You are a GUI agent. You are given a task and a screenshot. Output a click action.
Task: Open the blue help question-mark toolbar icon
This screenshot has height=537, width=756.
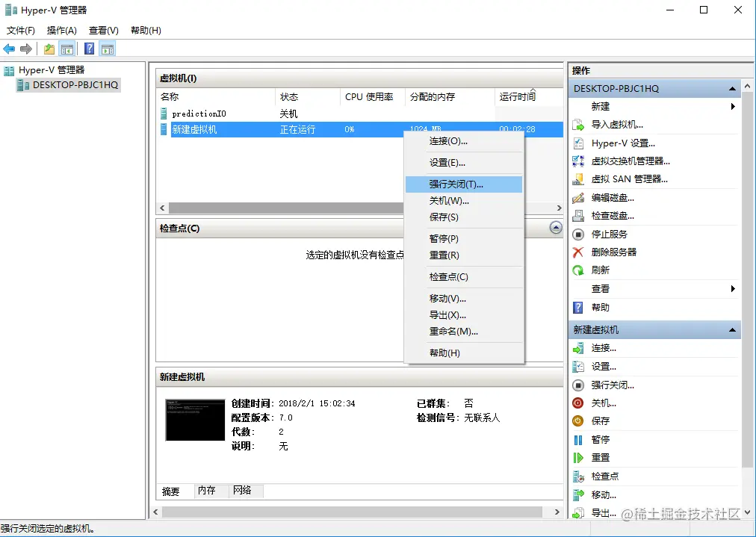pos(89,49)
